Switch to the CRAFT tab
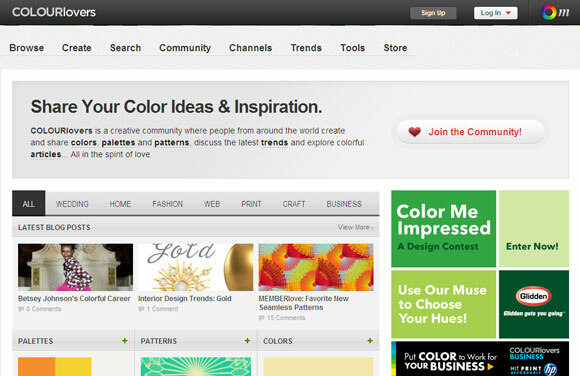 coord(294,204)
